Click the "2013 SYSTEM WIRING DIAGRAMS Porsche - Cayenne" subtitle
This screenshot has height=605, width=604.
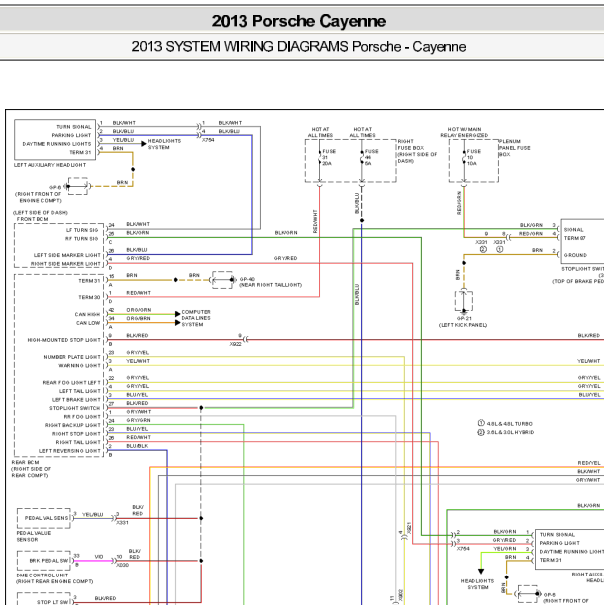299,47
